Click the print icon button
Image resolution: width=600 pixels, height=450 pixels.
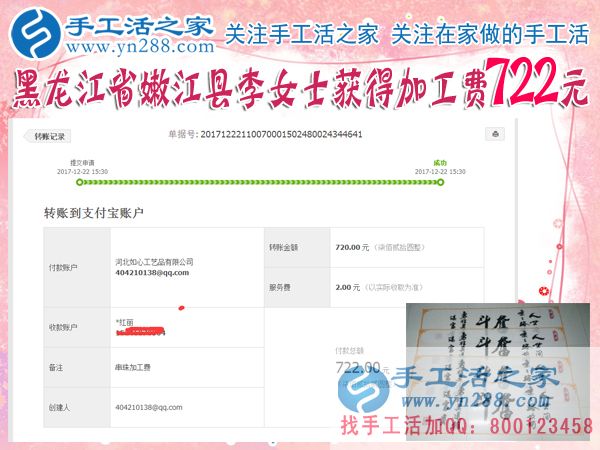click(495, 134)
